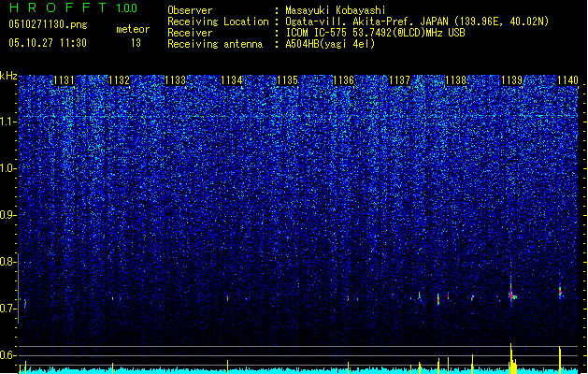Click the HROFFT 1.0.0 title text

pos(74,7)
